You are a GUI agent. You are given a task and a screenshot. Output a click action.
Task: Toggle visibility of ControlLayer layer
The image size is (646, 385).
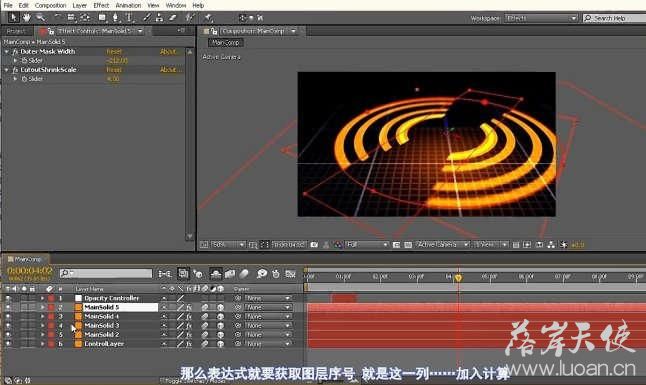click(8, 344)
